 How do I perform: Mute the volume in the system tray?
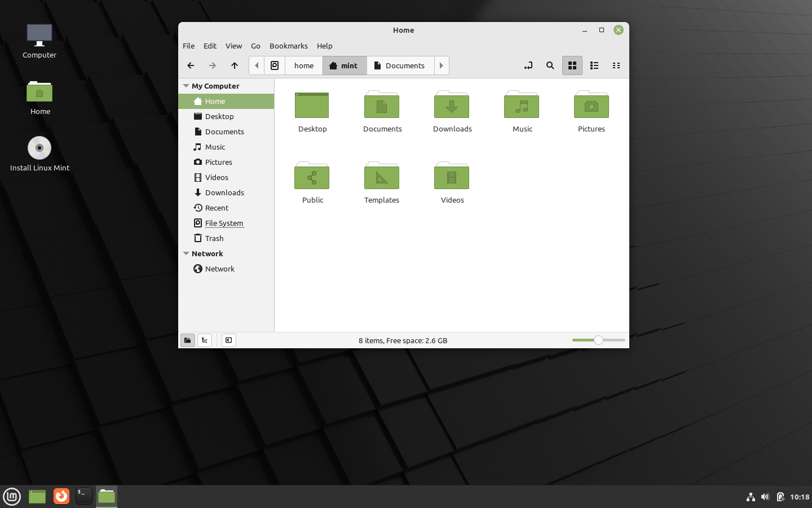click(765, 497)
